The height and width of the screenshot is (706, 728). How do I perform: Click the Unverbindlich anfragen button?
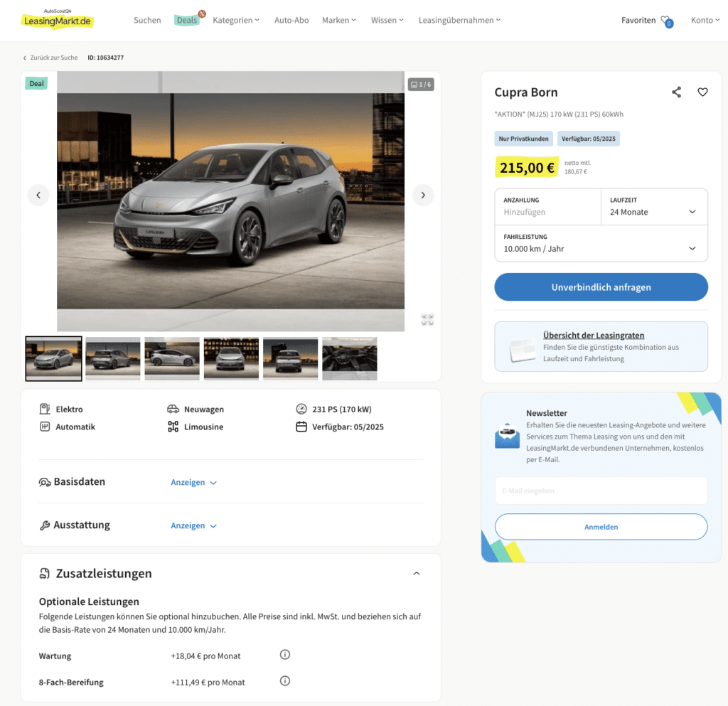pyautogui.click(x=601, y=287)
